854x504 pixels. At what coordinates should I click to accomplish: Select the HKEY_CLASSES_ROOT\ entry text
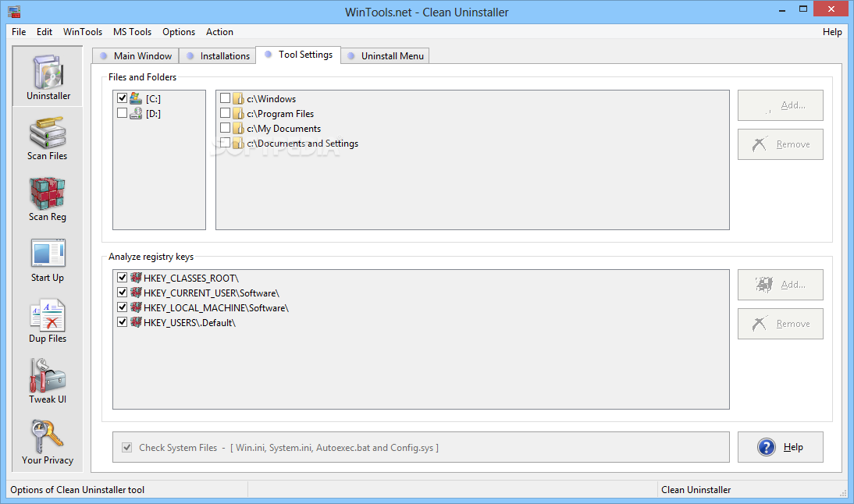tap(191, 278)
